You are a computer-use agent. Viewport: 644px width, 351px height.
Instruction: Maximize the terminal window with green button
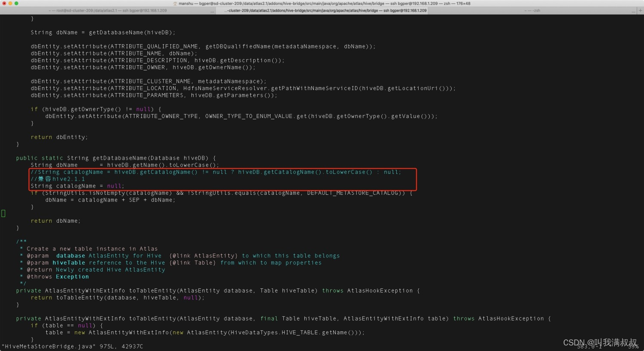tap(16, 3)
